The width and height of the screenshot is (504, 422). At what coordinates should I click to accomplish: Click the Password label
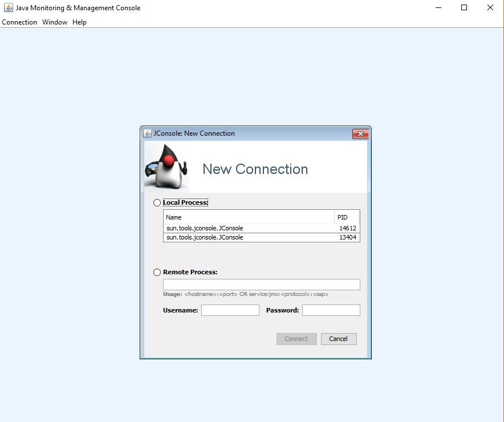pyautogui.click(x=282, y=310)
